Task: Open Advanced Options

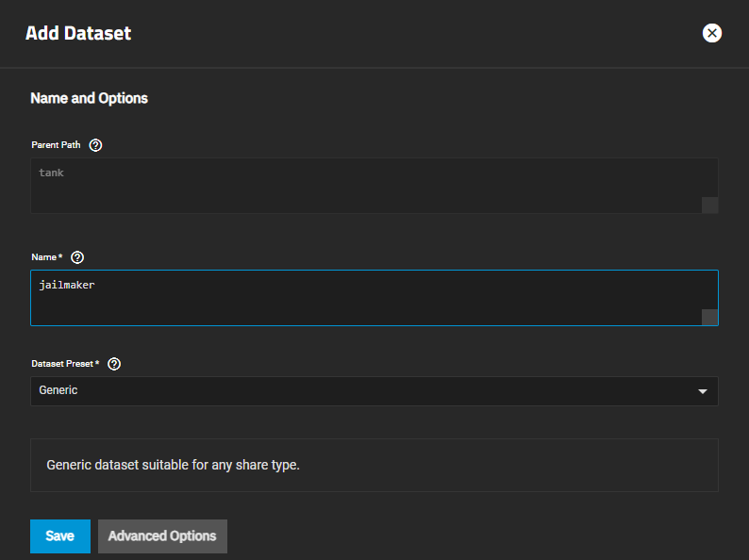Action: [x=162, y=535]
